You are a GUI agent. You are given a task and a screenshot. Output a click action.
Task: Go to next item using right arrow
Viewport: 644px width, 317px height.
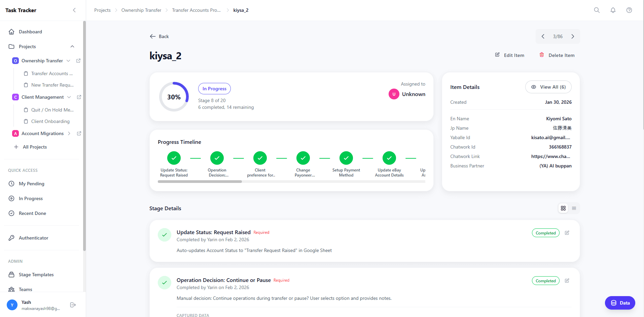[x=573, y=36]
